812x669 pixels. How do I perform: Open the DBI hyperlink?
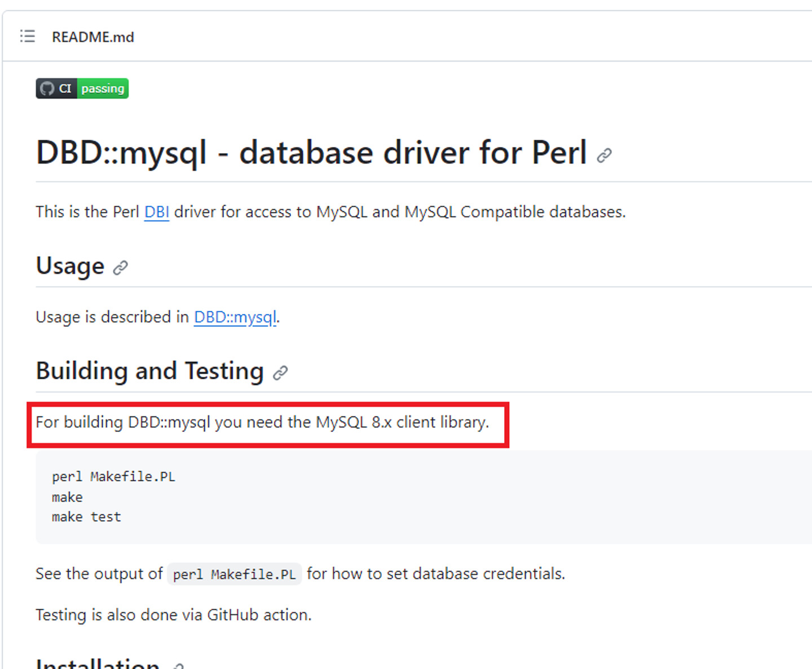click(156, 212)
